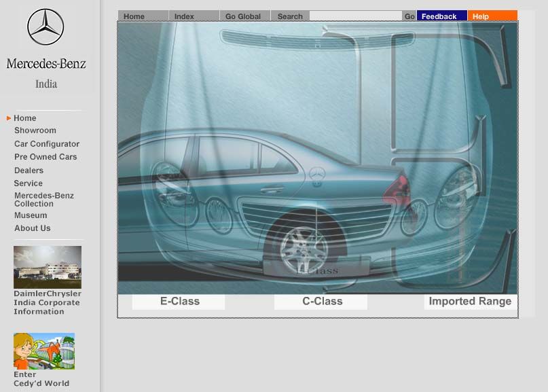This screenshot has width=548, height=392.
Task: Open the Imported Range button
Action: [x=471, y=302]
